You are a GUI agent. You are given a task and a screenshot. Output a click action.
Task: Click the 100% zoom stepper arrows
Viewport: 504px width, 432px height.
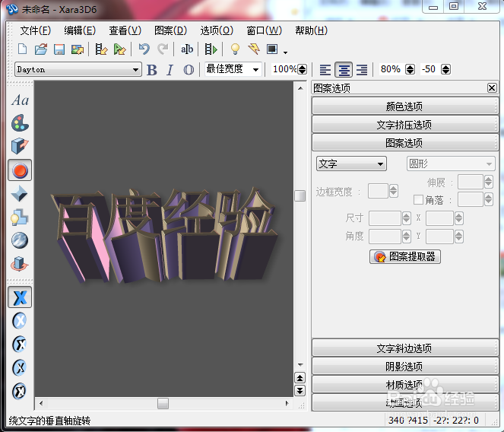pos(302,69)
